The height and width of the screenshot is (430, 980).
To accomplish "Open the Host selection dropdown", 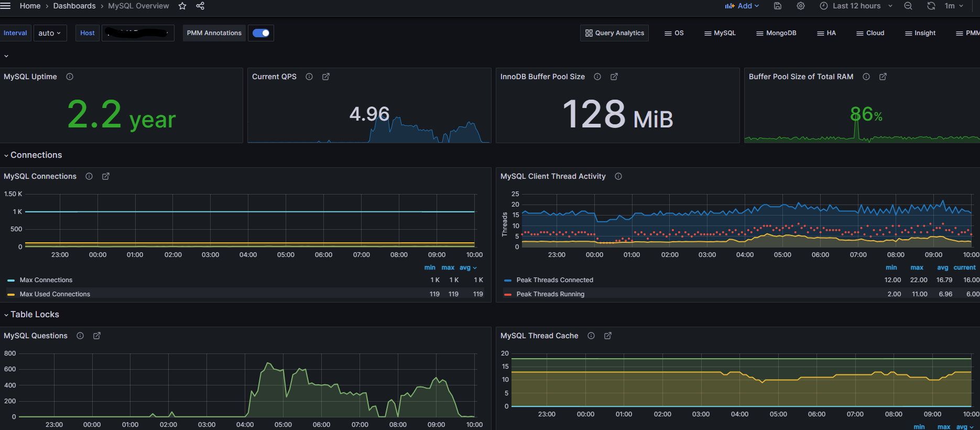I will tap(138, 33).
